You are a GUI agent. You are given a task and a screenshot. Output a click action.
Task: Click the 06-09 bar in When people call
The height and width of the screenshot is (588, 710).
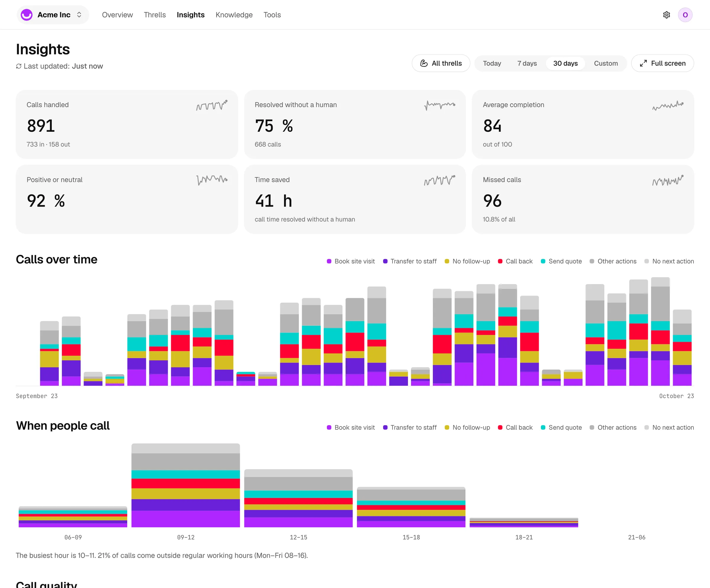pos(73,517)
